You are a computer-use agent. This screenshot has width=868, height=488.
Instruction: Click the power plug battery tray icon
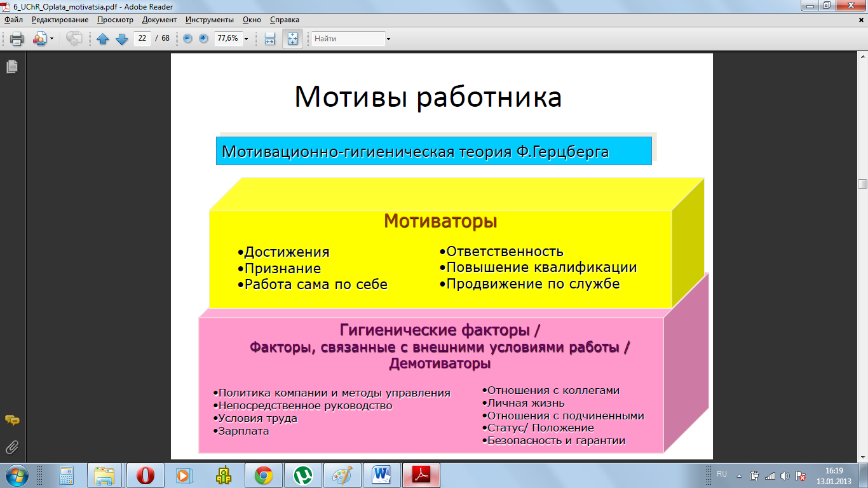[x=755, y=475]
